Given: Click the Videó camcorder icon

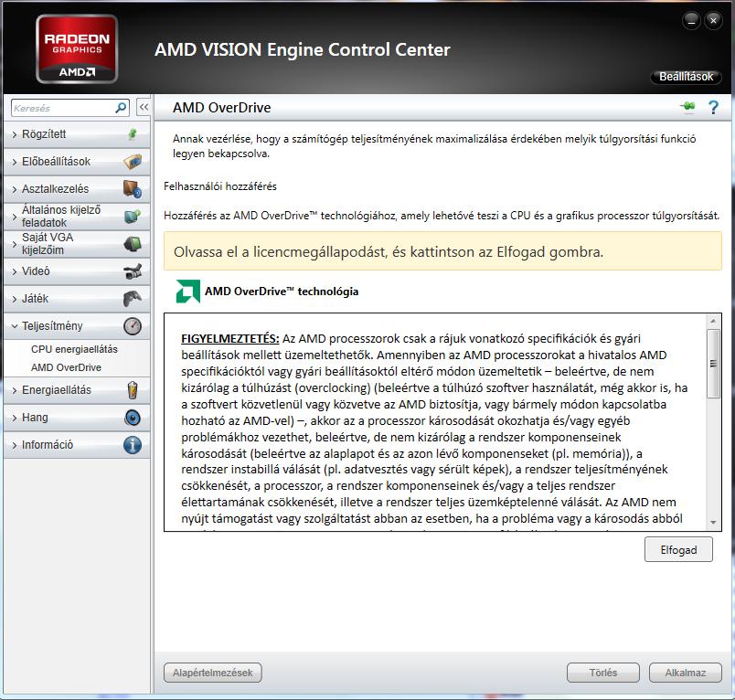Looking at the screenshot, I should pyautogui.click(x=133, y=271).
